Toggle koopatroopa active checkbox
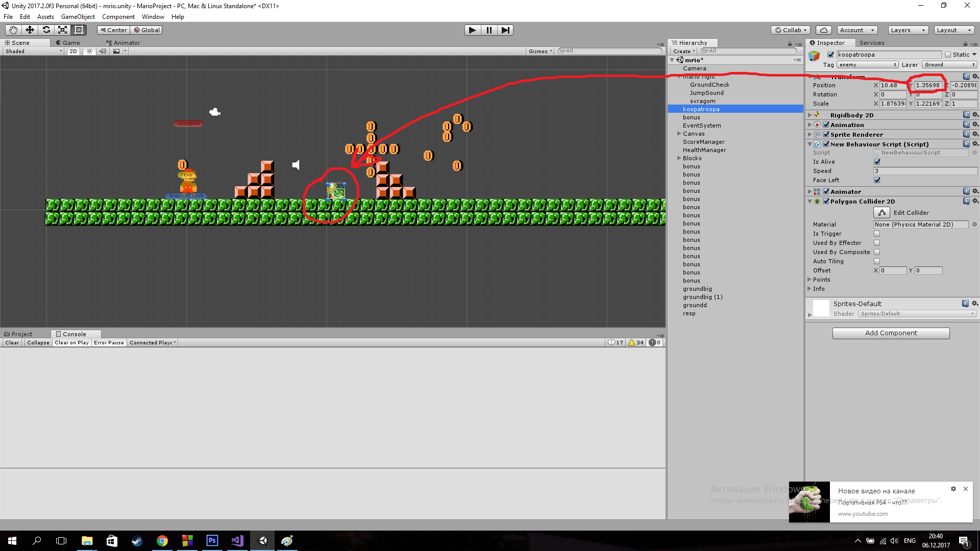Image resolution: width=980 pixels, height=551 pixels. pos(830,55)
